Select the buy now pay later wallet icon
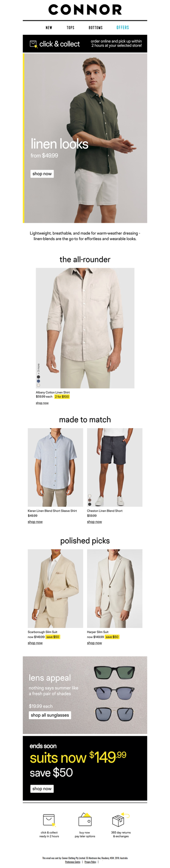This screenshot has width=170, height=868. [x=85, y=819]
